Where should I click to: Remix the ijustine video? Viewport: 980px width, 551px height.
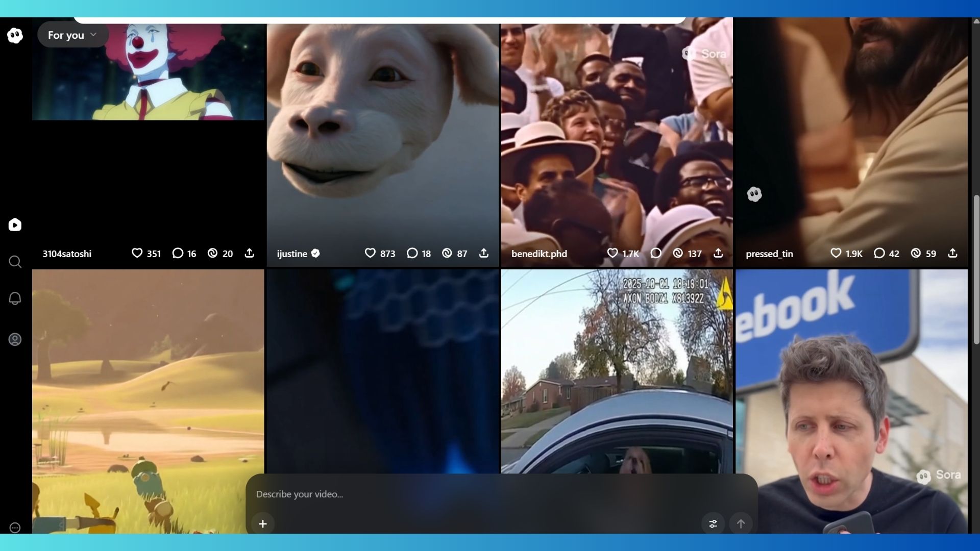pos(447,253)
